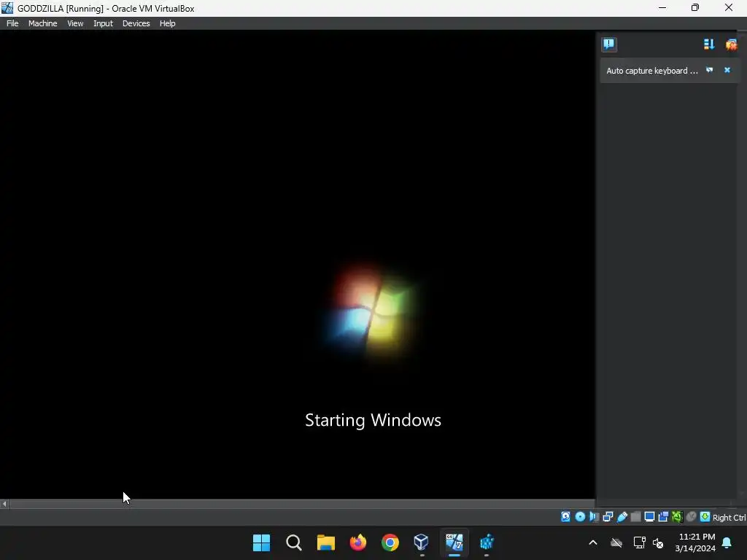Click the keyboard capture host key icon
Image resolution: width=747 pixels, height=560 pixels.
click(705, 517)
